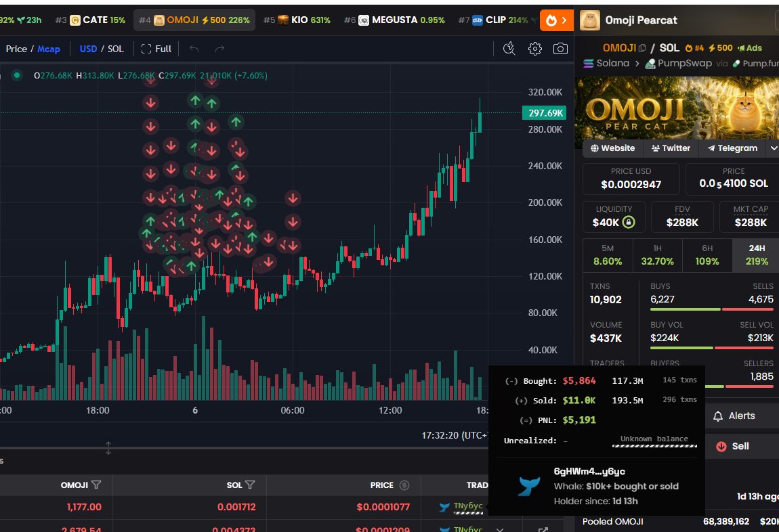Select USD chart denomination

pos(89,49)
